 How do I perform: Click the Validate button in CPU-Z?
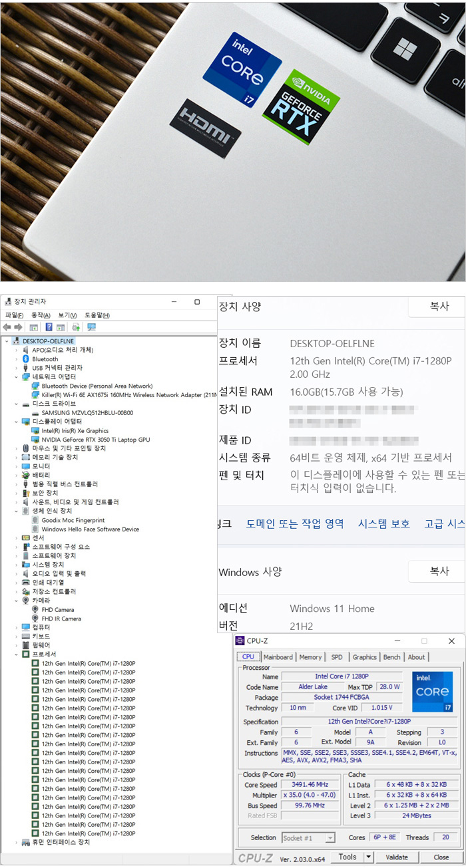[x=397, y=857]
